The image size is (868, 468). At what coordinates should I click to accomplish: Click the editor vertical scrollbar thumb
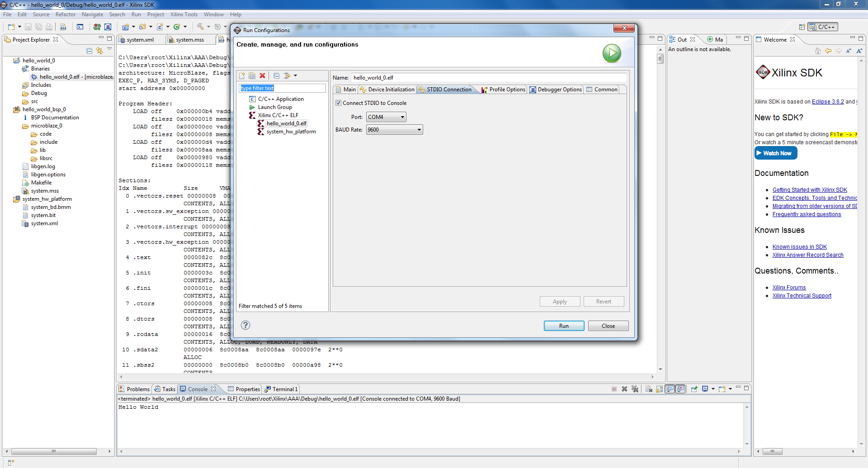(660, 59)
